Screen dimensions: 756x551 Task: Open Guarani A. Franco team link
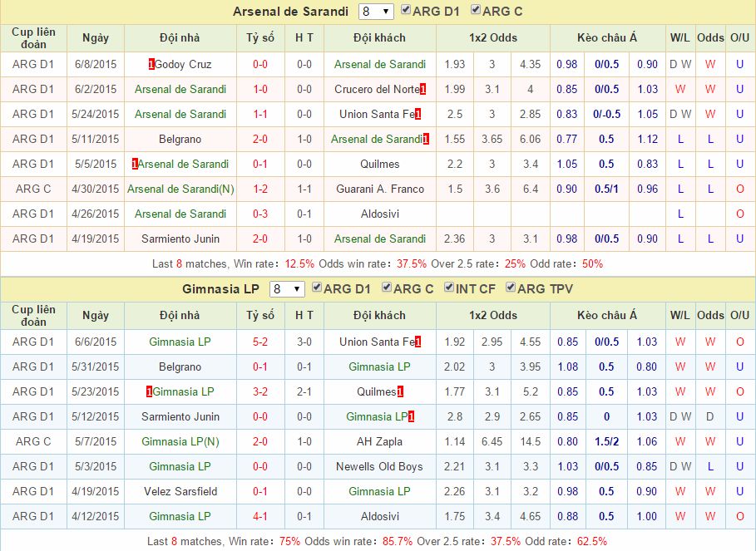(380, 189)
